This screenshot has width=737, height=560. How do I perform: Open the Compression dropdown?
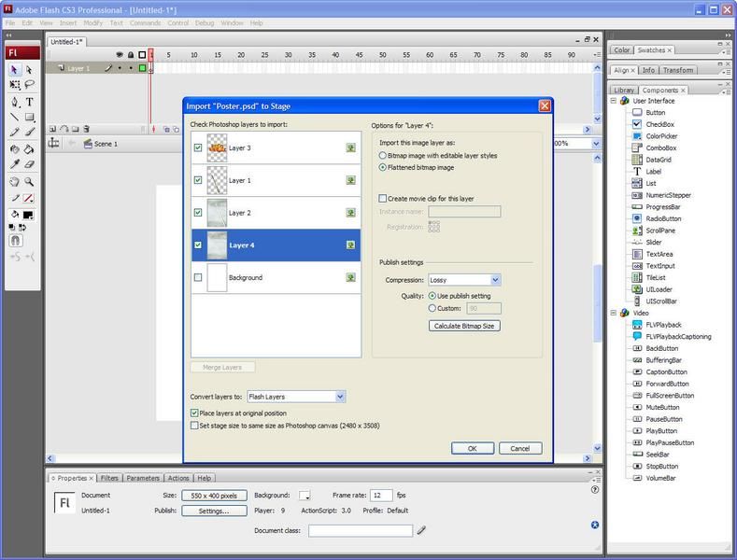(464, 280)
